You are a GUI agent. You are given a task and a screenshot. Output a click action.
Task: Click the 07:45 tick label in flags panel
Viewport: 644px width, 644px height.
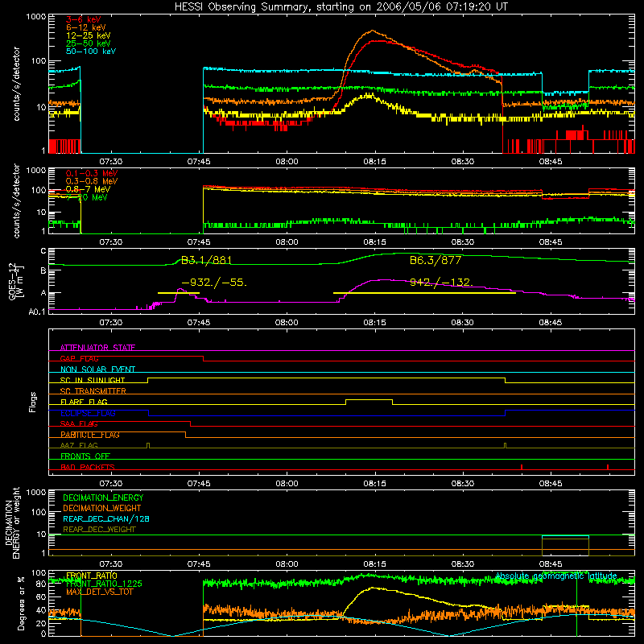coord(199,484)
